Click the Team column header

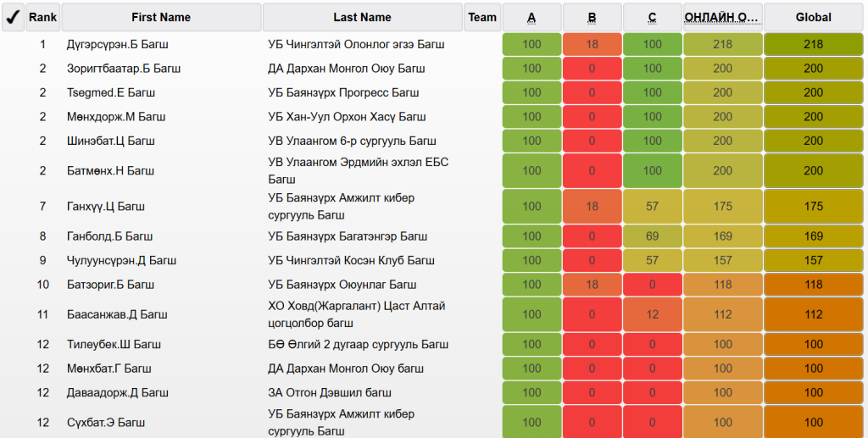pos(482,17)
